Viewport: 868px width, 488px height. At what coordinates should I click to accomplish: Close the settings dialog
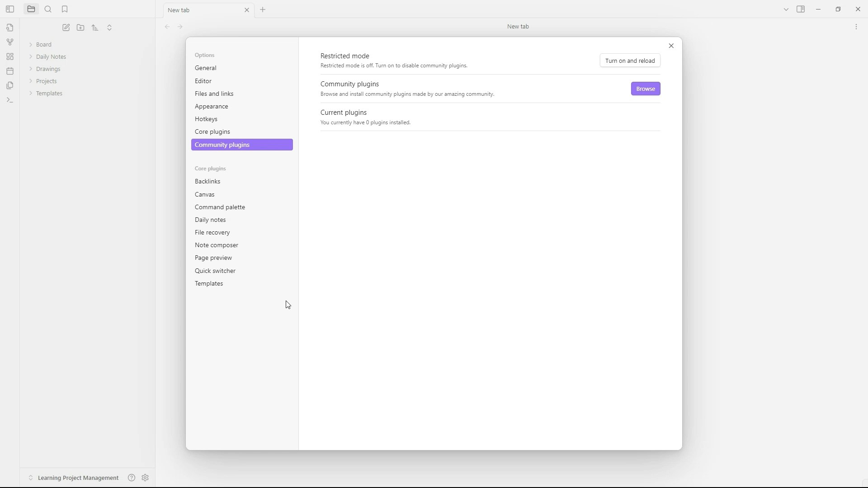pyautogui.click(x=671, y=46)
